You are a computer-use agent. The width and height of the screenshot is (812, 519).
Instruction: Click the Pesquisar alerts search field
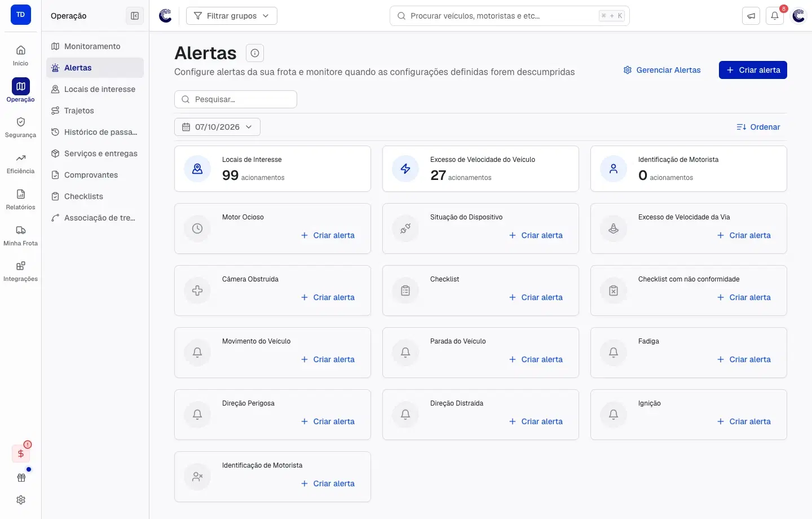click(236, 99)
